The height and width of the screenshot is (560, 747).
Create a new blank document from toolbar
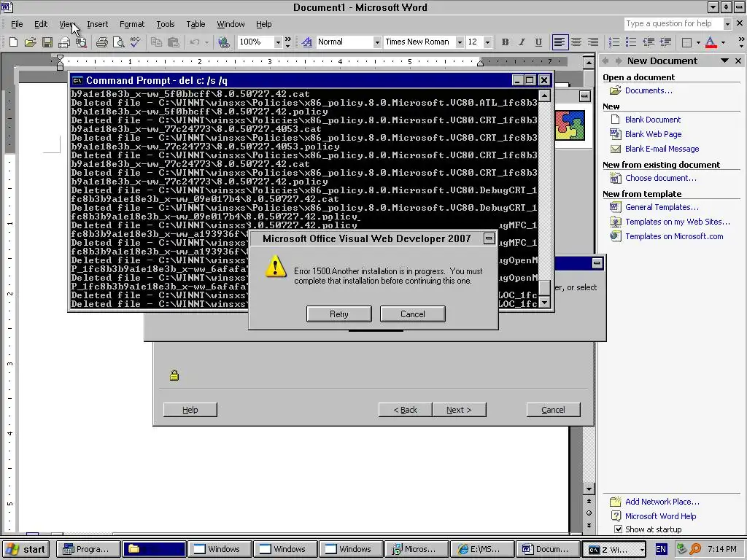pyautogui.click(x=13, y=42)
